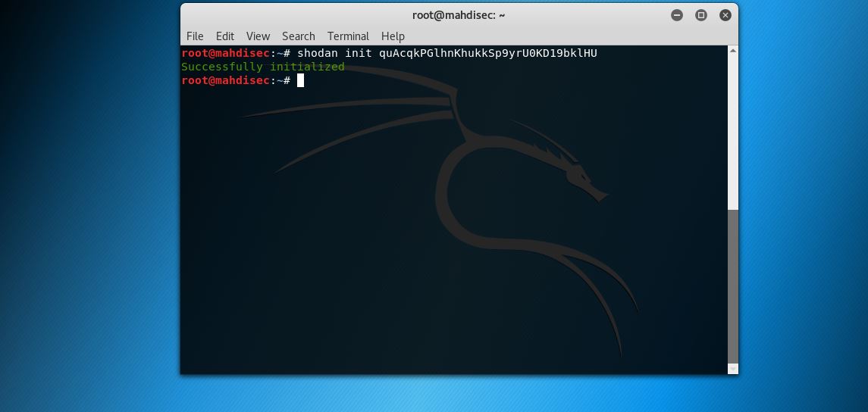Open the File menu

(x=195, y=36)
